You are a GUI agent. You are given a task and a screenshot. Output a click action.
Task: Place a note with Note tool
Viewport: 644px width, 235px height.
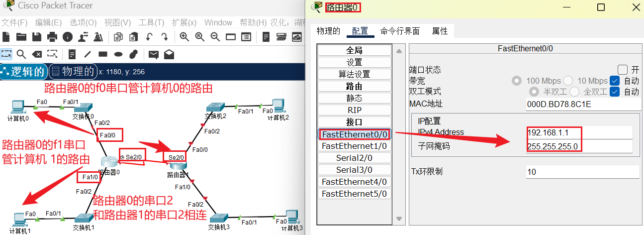click(x=72, y=54)
